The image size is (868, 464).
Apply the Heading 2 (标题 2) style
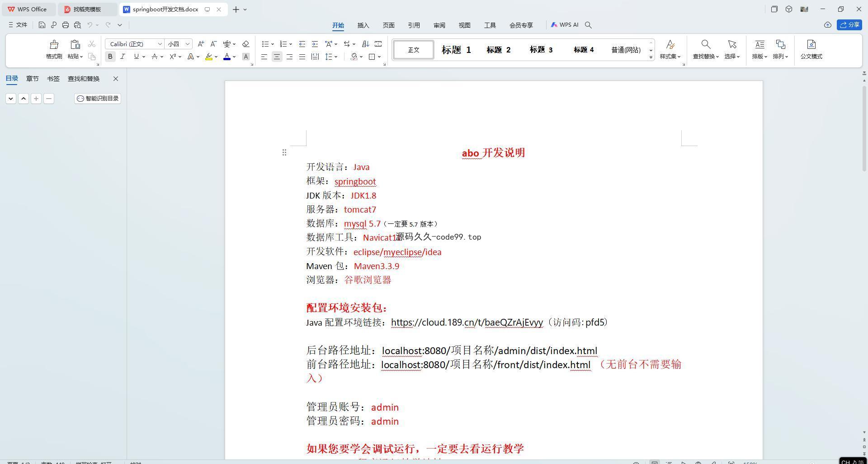(499, 50)
